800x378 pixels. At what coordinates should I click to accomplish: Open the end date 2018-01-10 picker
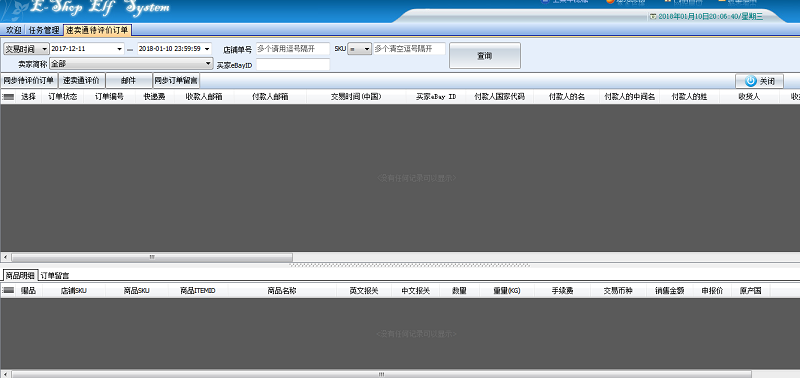click(x=207, y=49)
